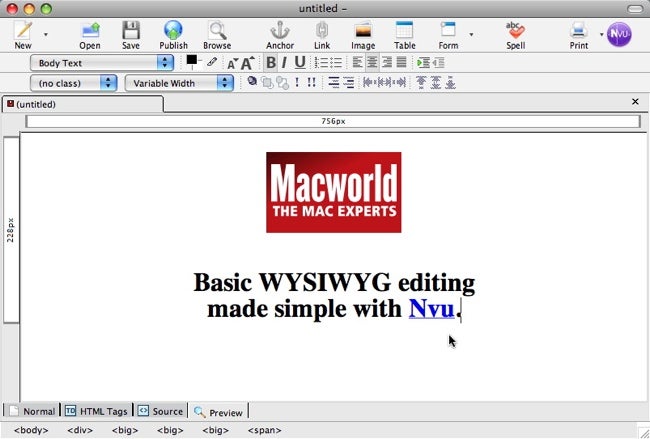This screenshot has width=650, height=439.
Task: Switch to the (untitled) document tab
Action: tap(83, 104)
